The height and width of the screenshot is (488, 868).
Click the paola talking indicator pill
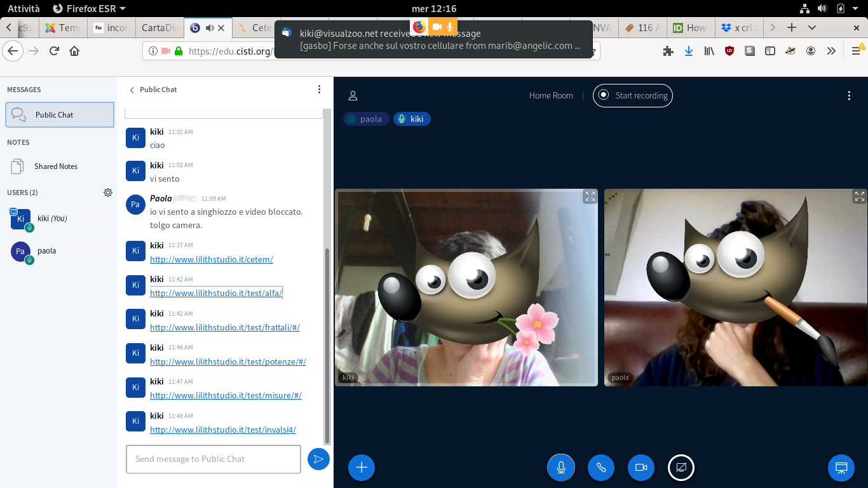pyautogui.click(x=366, y=119)
